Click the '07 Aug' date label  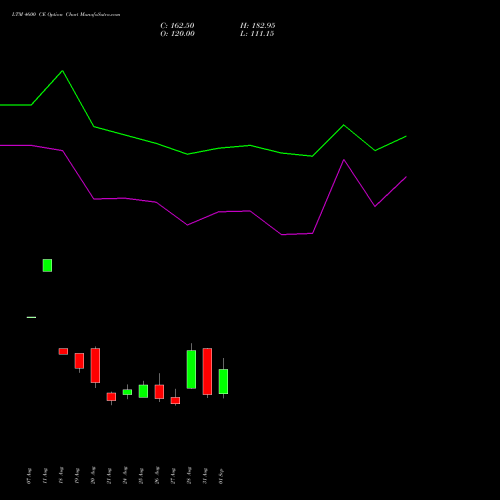tap(29, 476)
